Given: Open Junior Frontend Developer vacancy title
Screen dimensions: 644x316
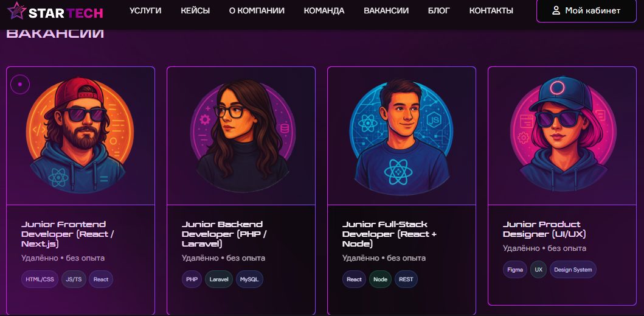Looking at the screenshot, I should [68, 234].
